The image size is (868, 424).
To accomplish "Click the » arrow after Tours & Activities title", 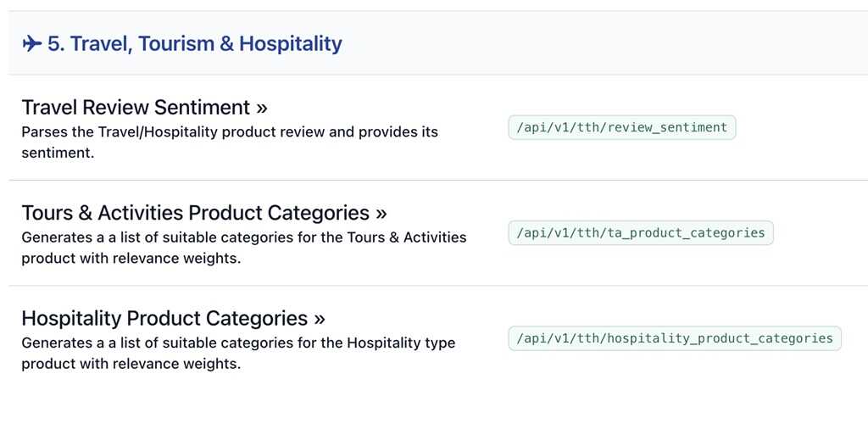I will coord(381,213).
